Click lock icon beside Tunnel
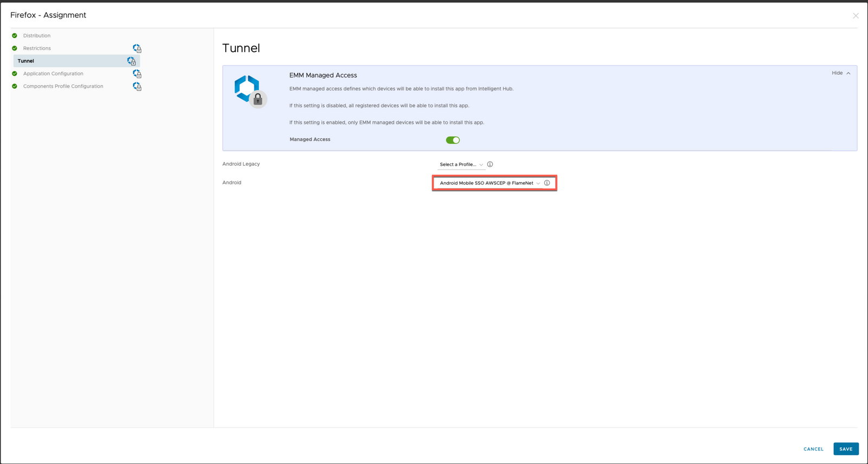 [131, 61]
